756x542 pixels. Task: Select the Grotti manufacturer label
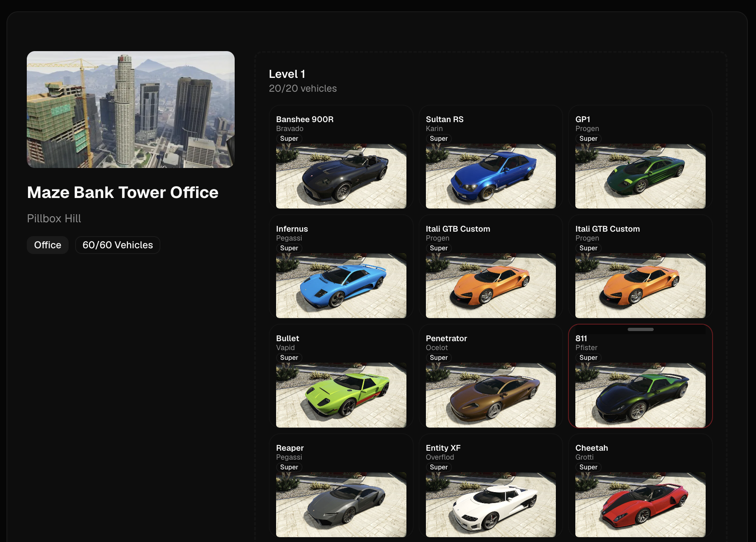click(584, 457)
